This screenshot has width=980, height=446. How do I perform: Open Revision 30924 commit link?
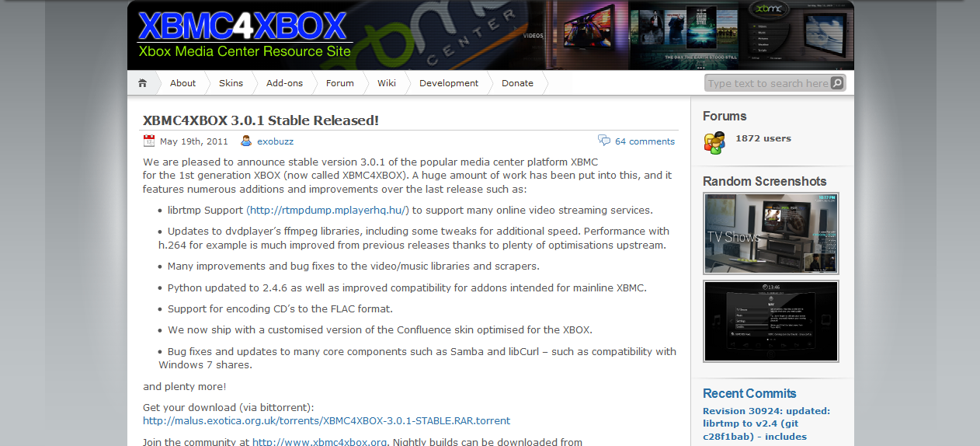[x=766, y=424]
